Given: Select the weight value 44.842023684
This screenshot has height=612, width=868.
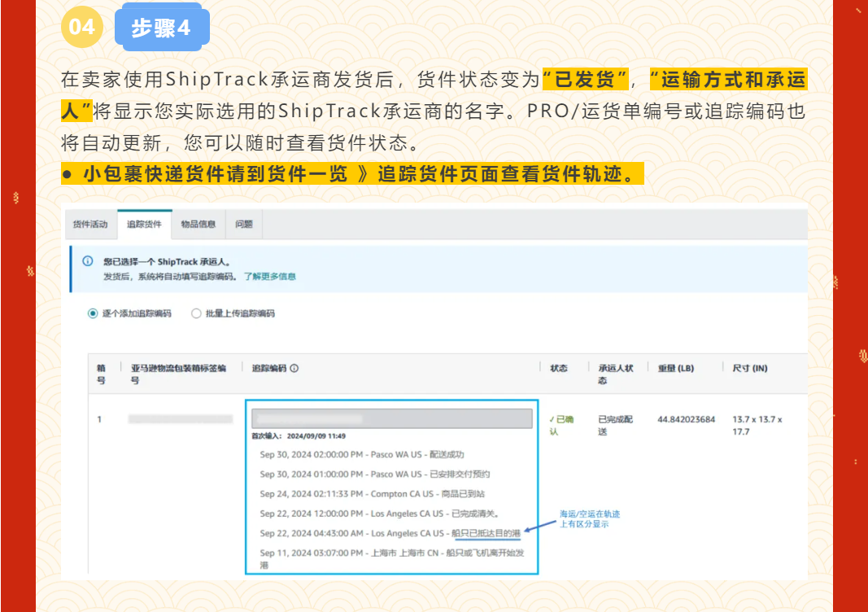Looking at the screenshot, I should pos(687,419).
